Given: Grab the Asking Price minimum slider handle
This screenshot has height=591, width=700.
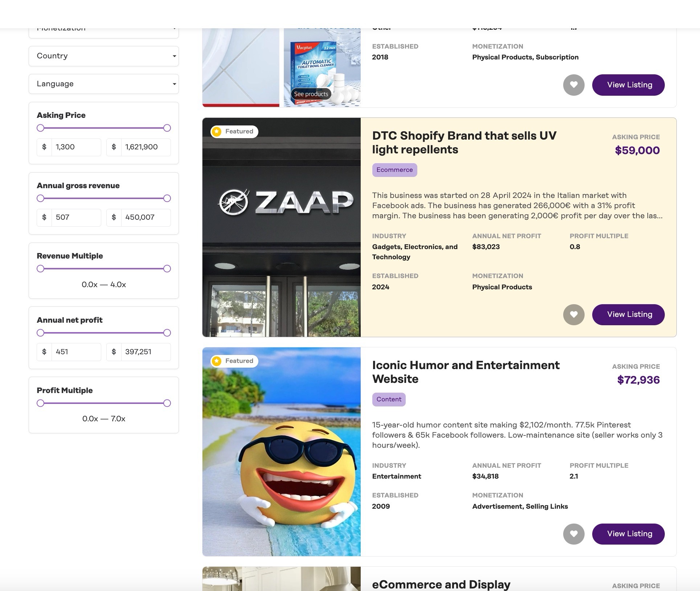Looking at the screenshot, I should click(40, 128).
